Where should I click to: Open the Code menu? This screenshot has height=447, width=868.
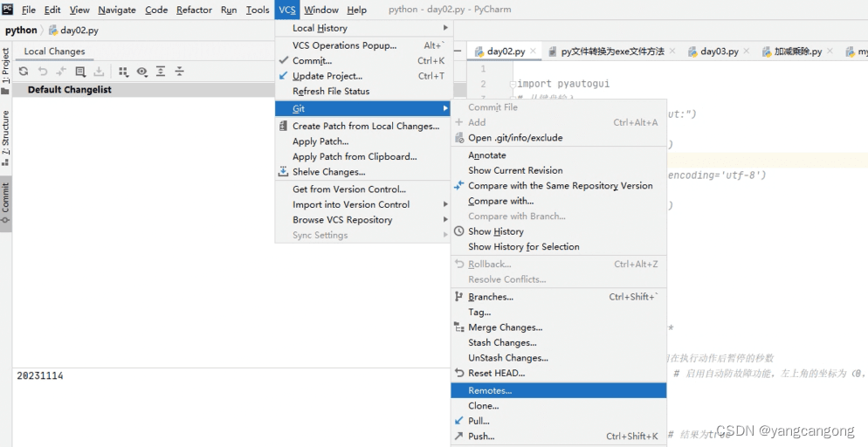point(156,10)
